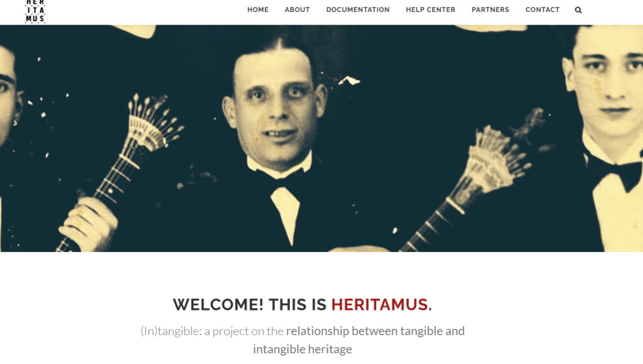Go to the HOME page
Screen dimensions: 643x364
(258, 10)
